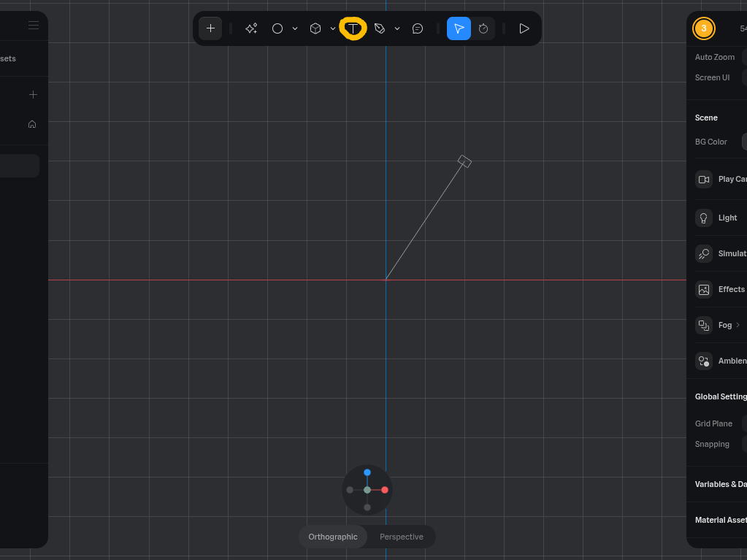747x560 pixels.
Task: Expand the Fog chevron arrow
Action: 738,325
